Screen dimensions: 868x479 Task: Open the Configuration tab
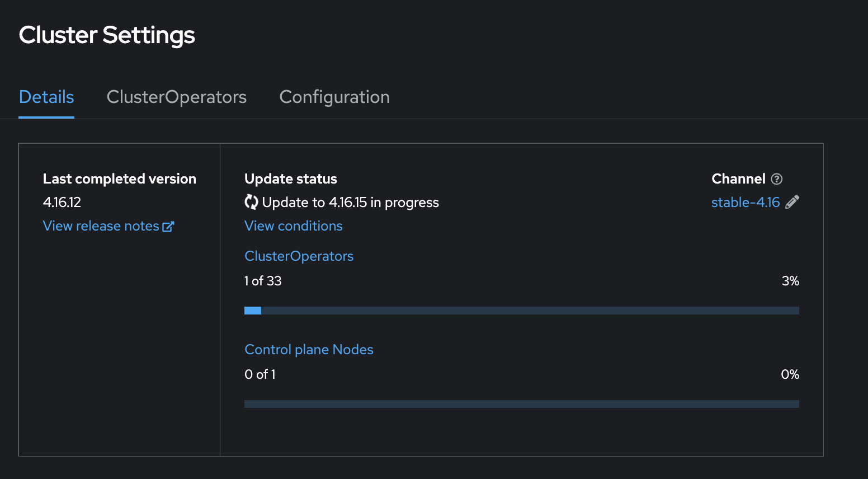coord(334,97)
